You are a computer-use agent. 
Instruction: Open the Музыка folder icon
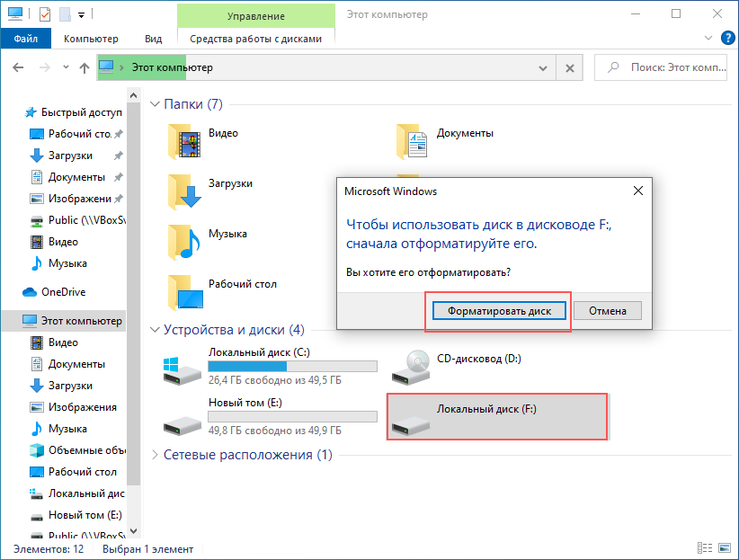click(185, 241)
